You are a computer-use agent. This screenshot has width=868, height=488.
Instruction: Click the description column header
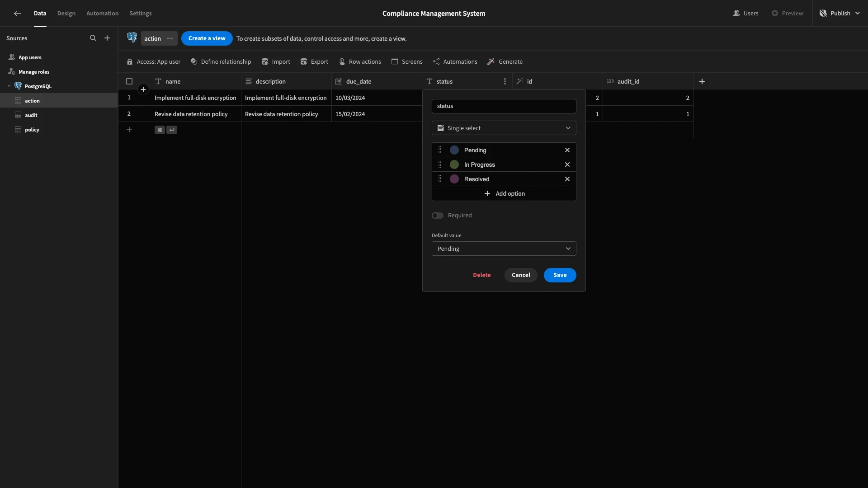point(286,82)
